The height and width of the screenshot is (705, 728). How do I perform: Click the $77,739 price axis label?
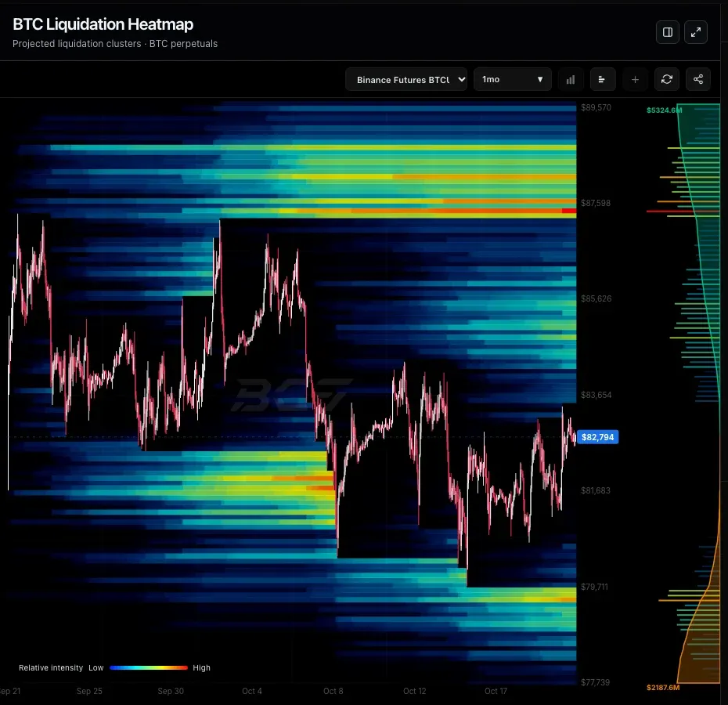coord(595,683)
